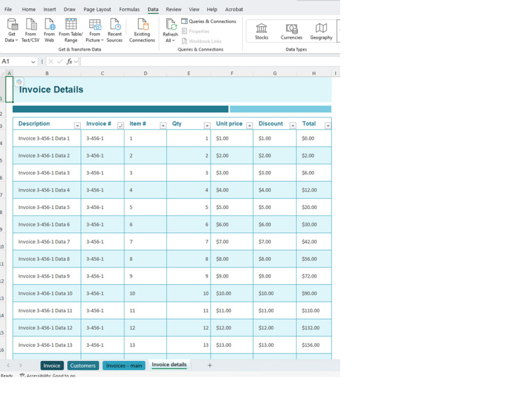Switch to Invoices - main sheet tab
532x399 pixels.
[x=124, y=365]
